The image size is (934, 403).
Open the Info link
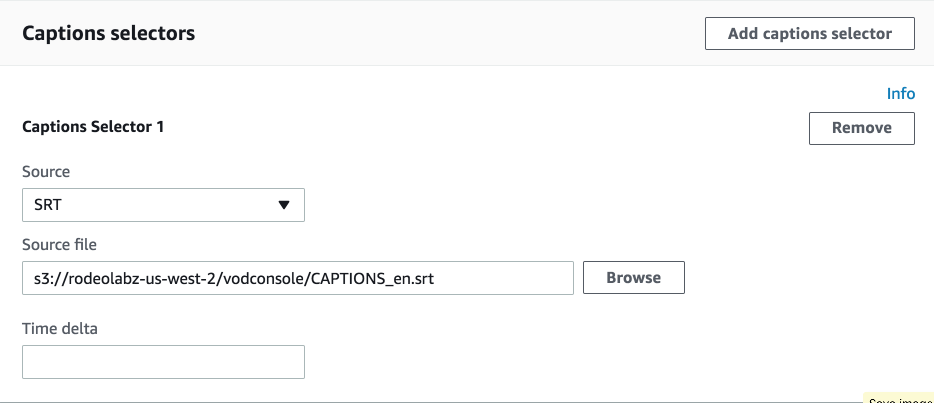[901, 94]
